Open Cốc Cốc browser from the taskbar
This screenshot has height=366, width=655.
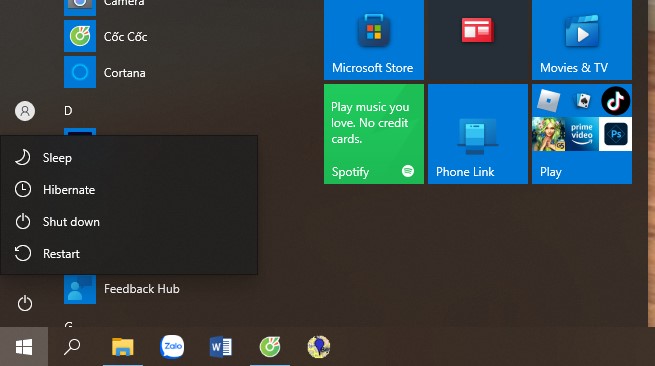[x=270, y=347]
